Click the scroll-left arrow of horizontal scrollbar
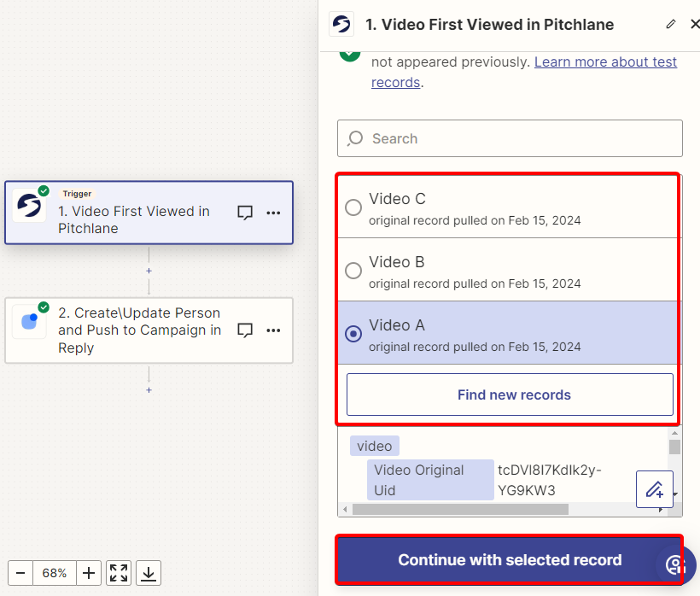Viewport: 700px width, 596px height. (x=345, y=510)
